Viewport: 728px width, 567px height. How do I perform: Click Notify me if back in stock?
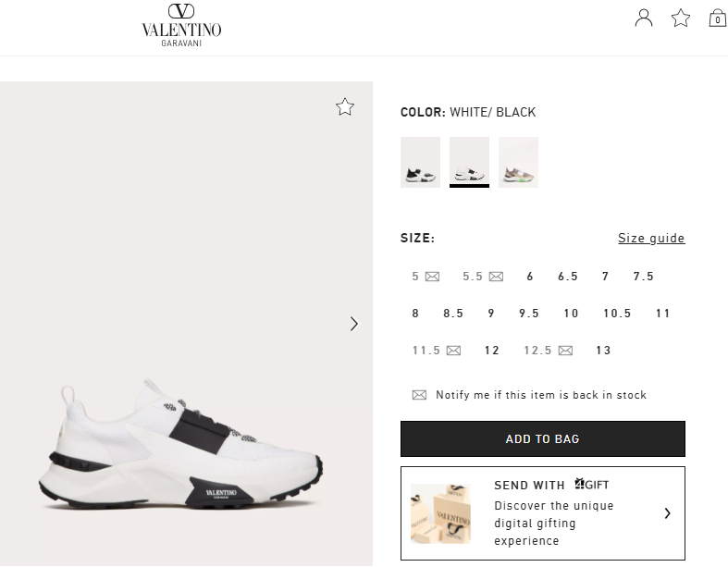[540, 395]
